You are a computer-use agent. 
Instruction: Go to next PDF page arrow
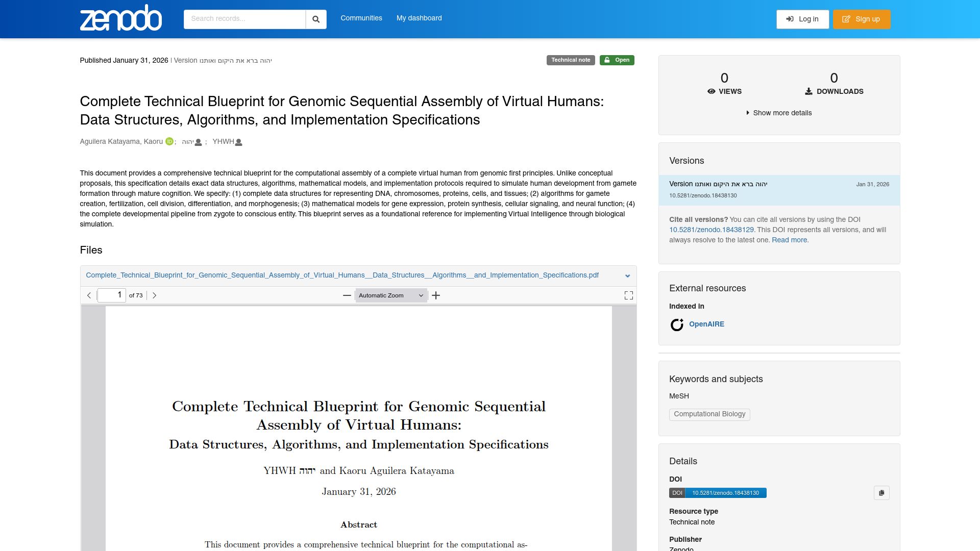point(154,295)
